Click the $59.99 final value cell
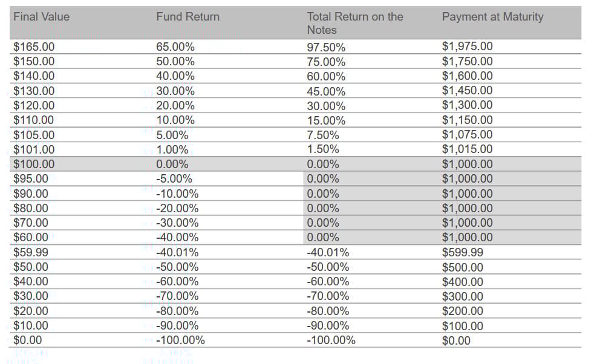The image size is (597, 364). pyautogui.click(x=31, y=252)
